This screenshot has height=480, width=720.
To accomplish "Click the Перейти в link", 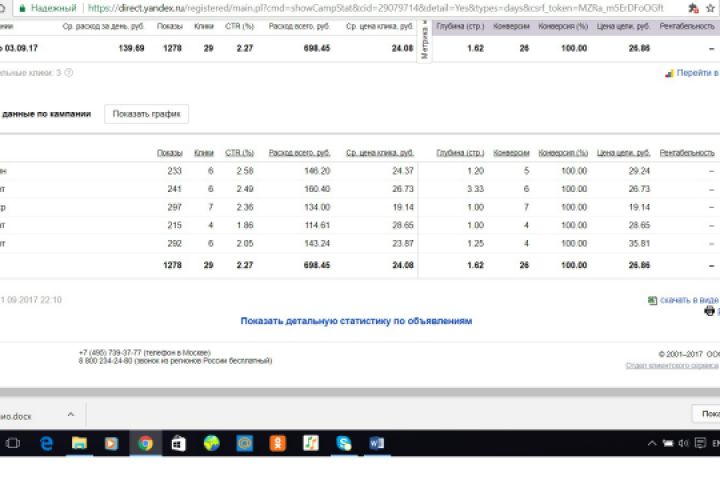I will pos(698,73).
